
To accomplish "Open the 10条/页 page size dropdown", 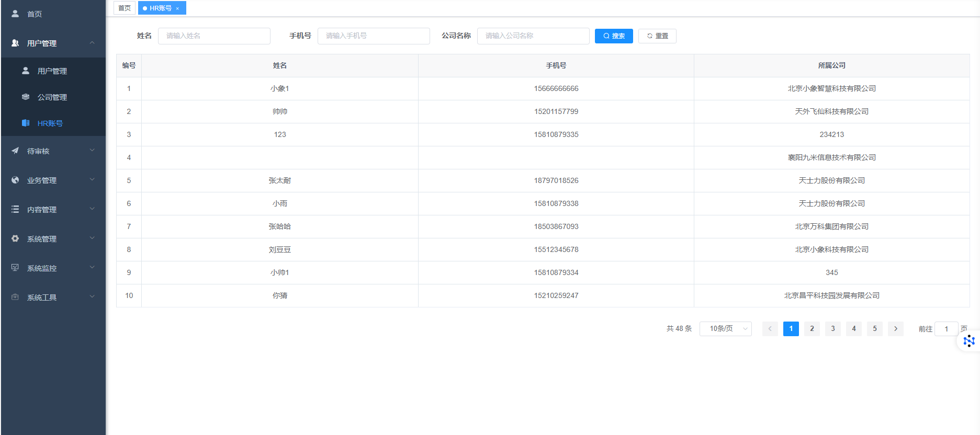I will point(725,328).
